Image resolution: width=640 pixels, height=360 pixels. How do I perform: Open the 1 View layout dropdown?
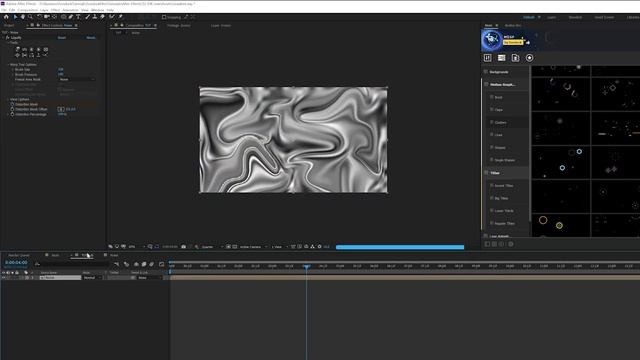[280, 247]
